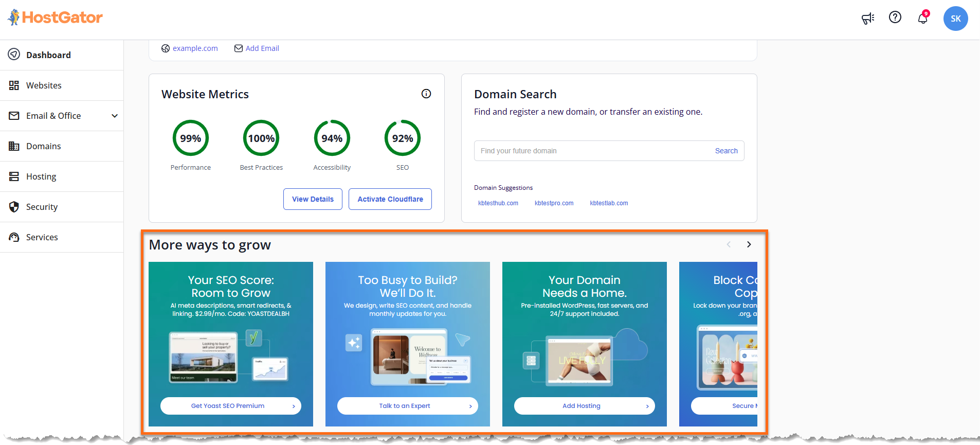Screen dimensions: 980x445
Task: Expand the Email & Office submenu chevron
Action: (115, 116)
